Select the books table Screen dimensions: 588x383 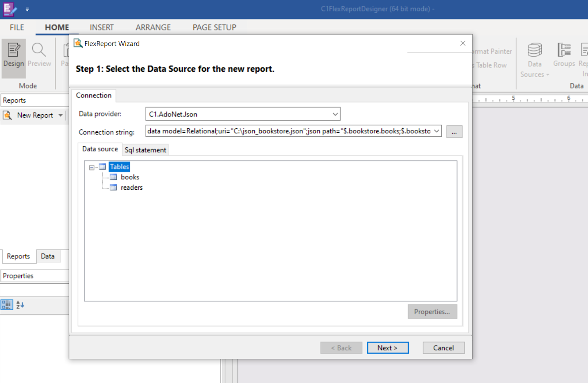[x=130, y=177]
